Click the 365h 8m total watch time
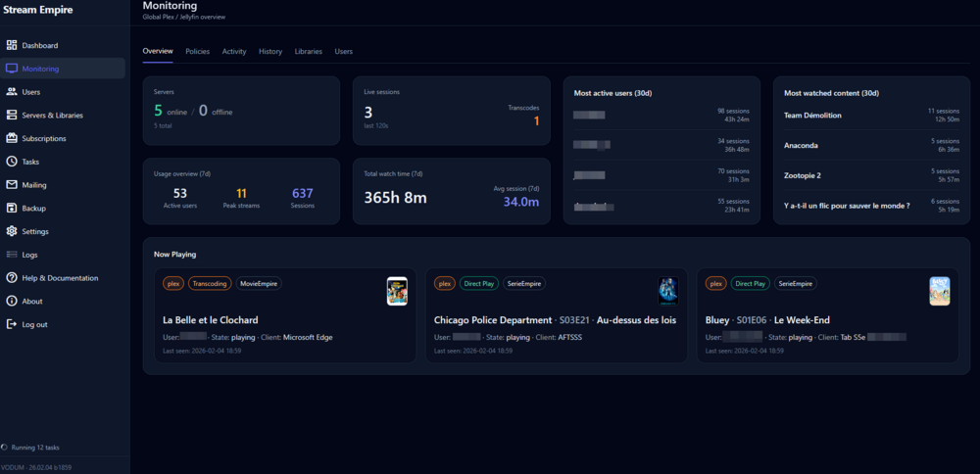Screen dimensions: 980x474 (396, 198)
